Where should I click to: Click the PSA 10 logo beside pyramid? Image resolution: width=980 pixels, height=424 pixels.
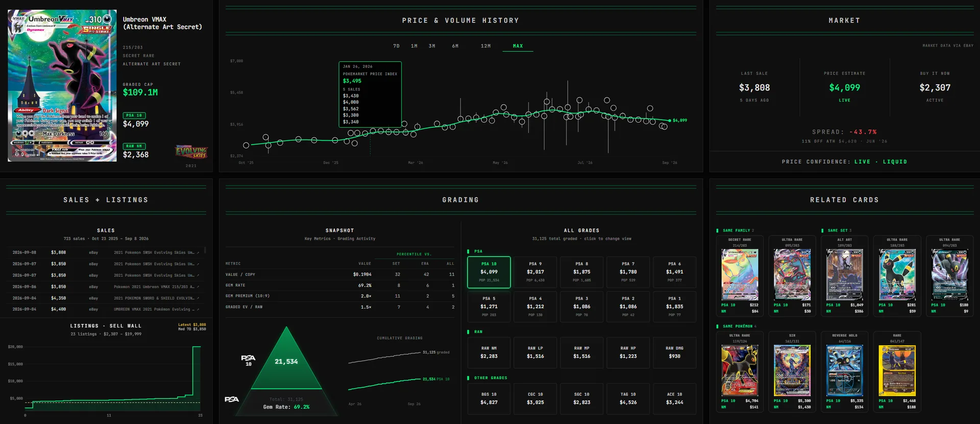click(248, 360)
